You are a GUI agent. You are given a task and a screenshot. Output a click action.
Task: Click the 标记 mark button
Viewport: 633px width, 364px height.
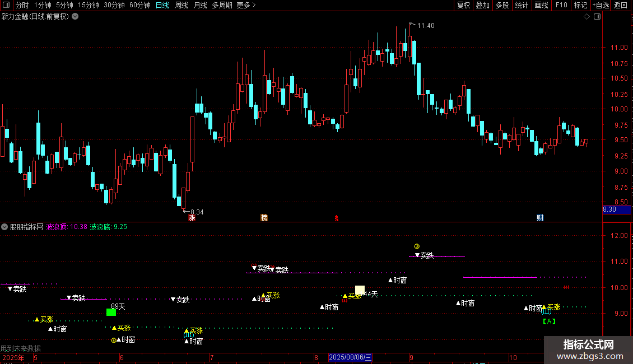click(x=580, y=5)
